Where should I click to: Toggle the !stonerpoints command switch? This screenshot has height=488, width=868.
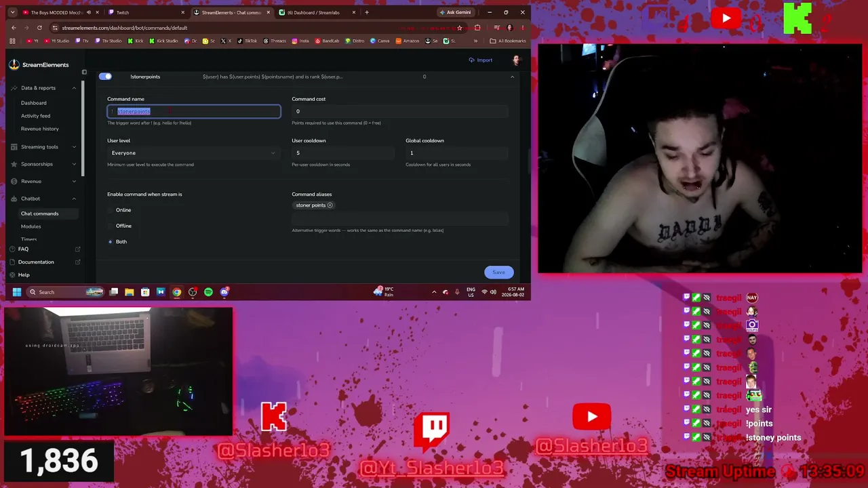105,77
